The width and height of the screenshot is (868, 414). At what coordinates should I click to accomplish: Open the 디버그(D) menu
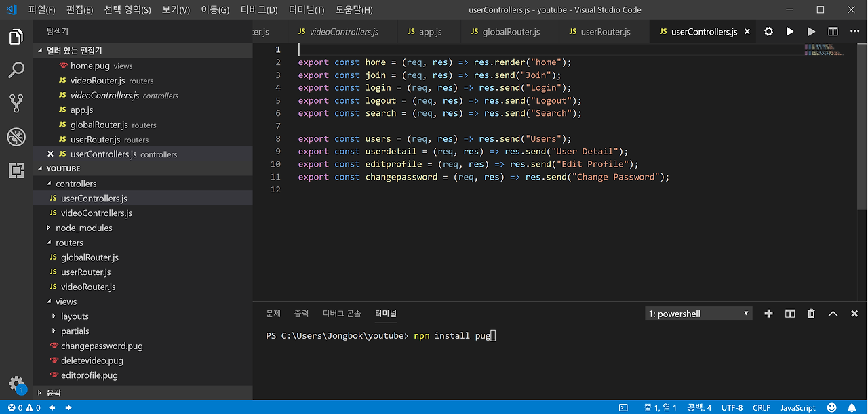(x=259, y=10)
